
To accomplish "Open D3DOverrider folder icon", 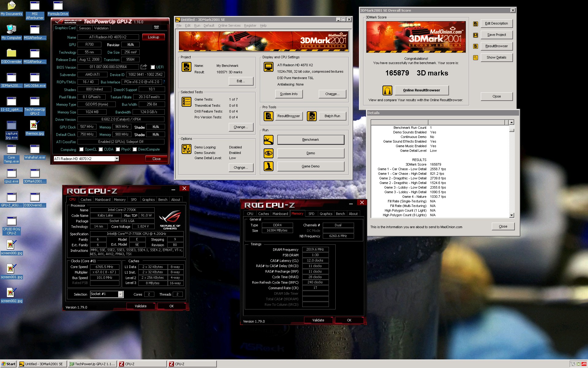I will [11, 56].
